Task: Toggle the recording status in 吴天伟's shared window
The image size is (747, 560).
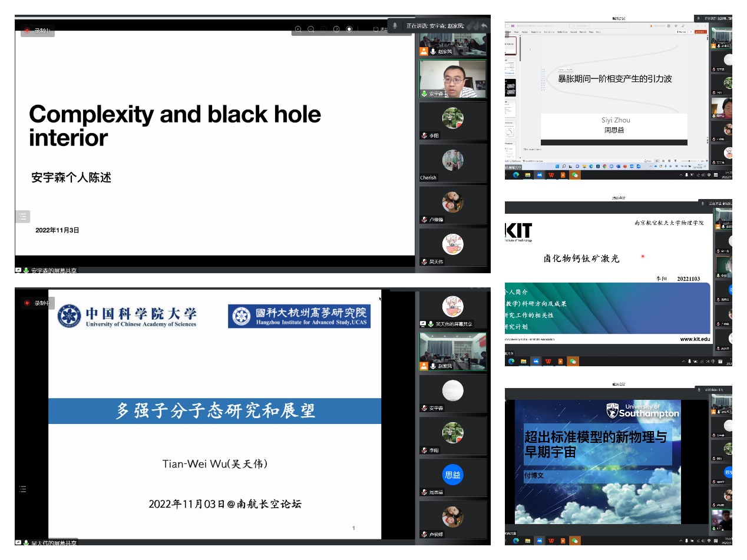Action: pos(27,303)
